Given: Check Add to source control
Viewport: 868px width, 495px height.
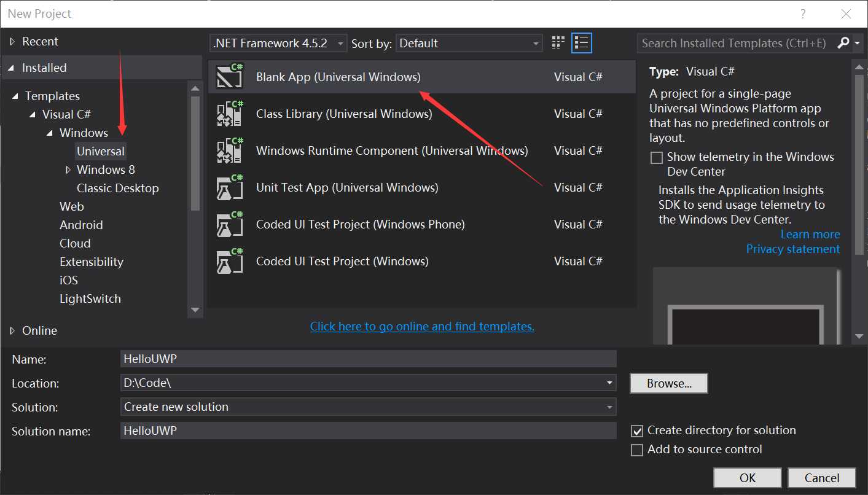Looking at the screenshot, I should [x=637, y=450].
